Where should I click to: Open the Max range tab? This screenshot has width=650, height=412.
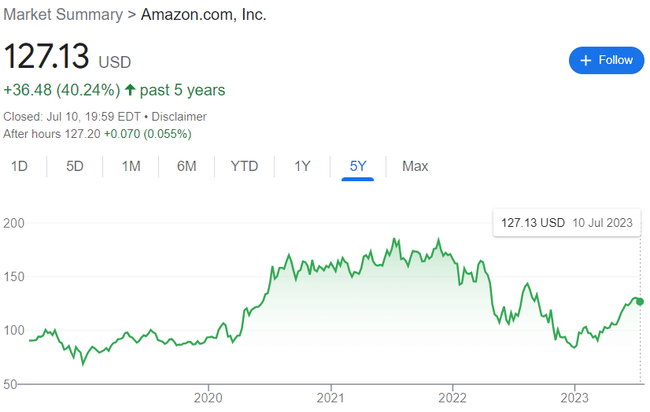click(415, 166)
